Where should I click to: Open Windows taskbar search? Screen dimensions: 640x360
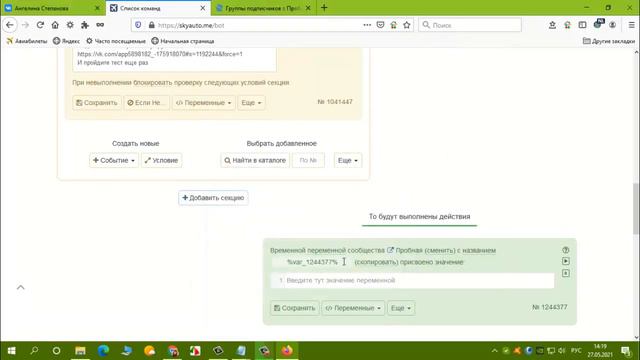pyautogui.click(x=34, y=351)
